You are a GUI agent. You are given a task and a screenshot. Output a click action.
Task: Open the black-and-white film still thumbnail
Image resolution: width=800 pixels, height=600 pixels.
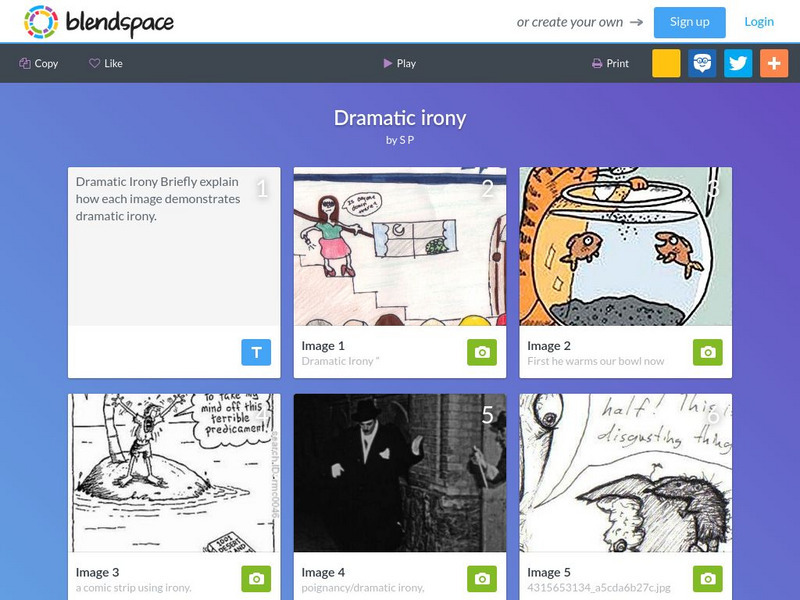tap(400, 472)
